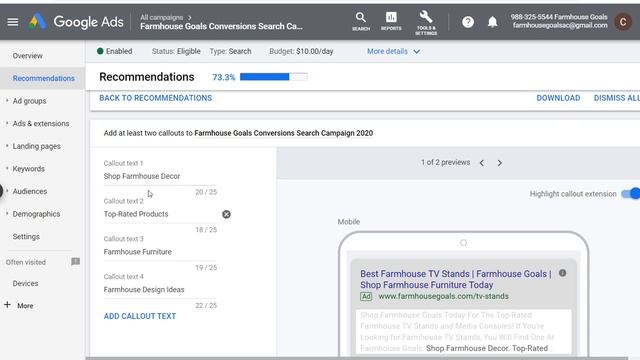Toggle Highlight callout extension switch
This screenshot has width=640, height=360.
tap(631, 193)
